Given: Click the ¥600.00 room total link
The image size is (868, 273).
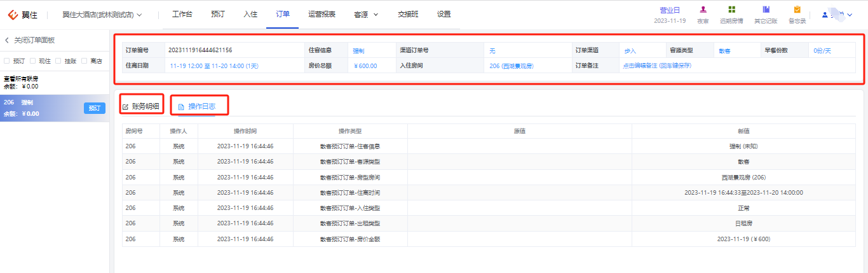Looking at the screenshot, I should click(365, 66).
